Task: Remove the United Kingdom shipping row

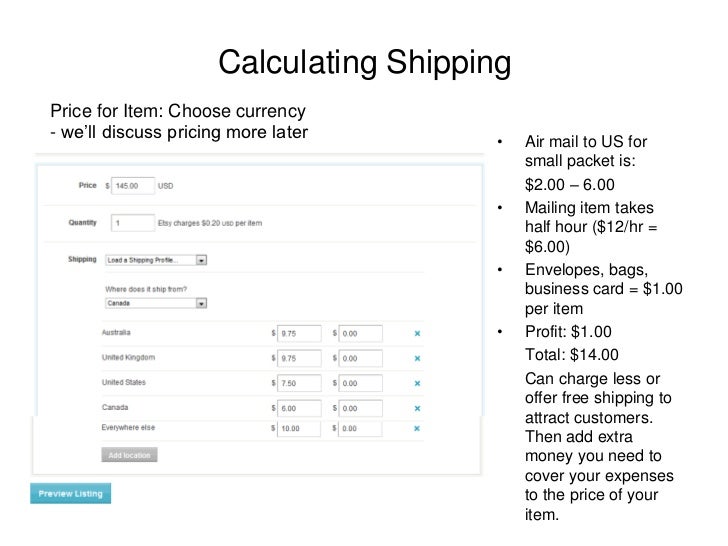Action: (x=417, y=358)
